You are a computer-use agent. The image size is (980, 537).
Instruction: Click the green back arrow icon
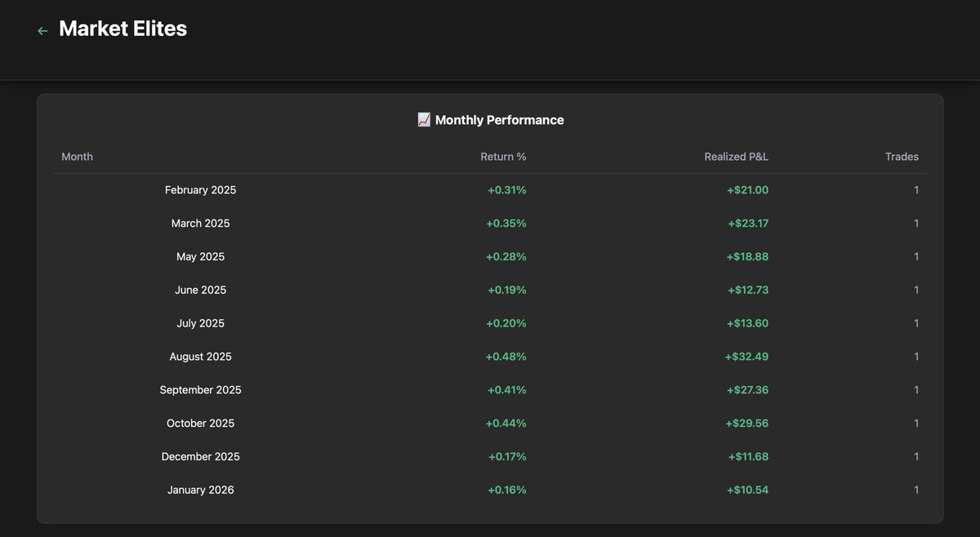pos(42,31)
